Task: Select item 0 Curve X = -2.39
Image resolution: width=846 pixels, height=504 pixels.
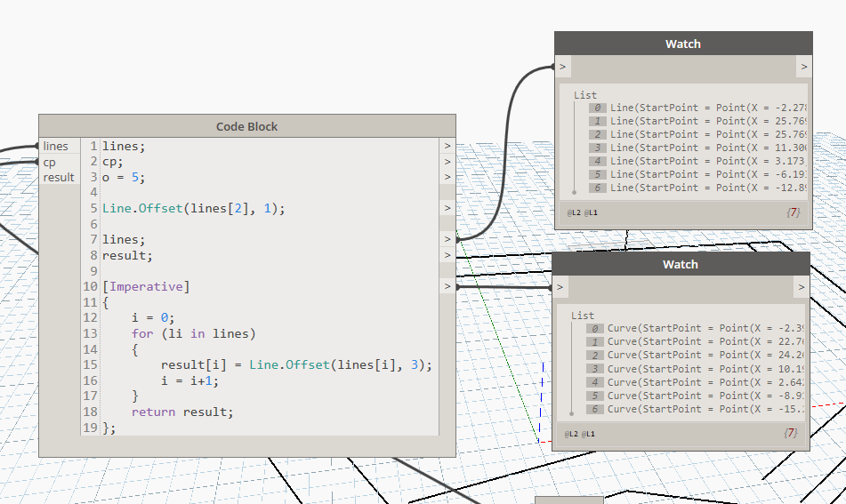Action: (695, 328)
